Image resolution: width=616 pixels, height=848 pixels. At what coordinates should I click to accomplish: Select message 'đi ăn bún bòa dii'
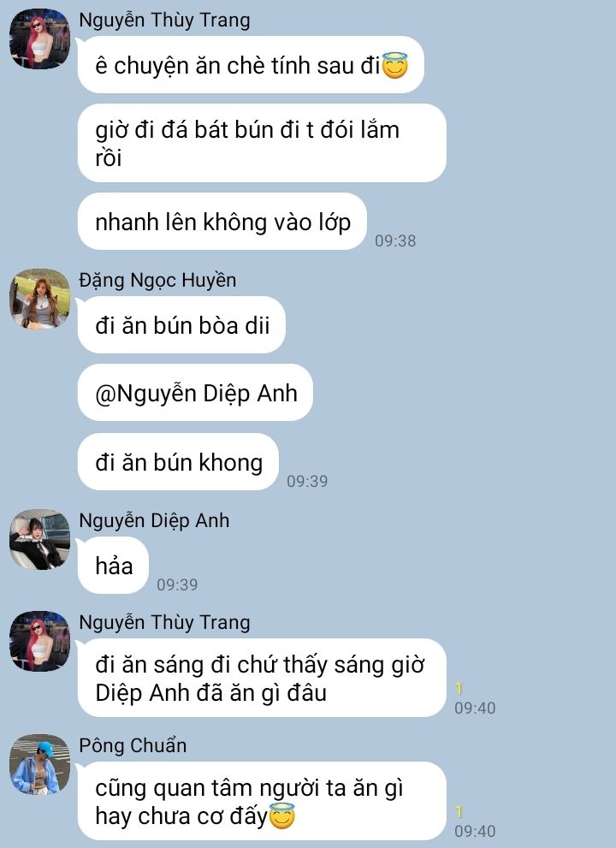point(181,325)
